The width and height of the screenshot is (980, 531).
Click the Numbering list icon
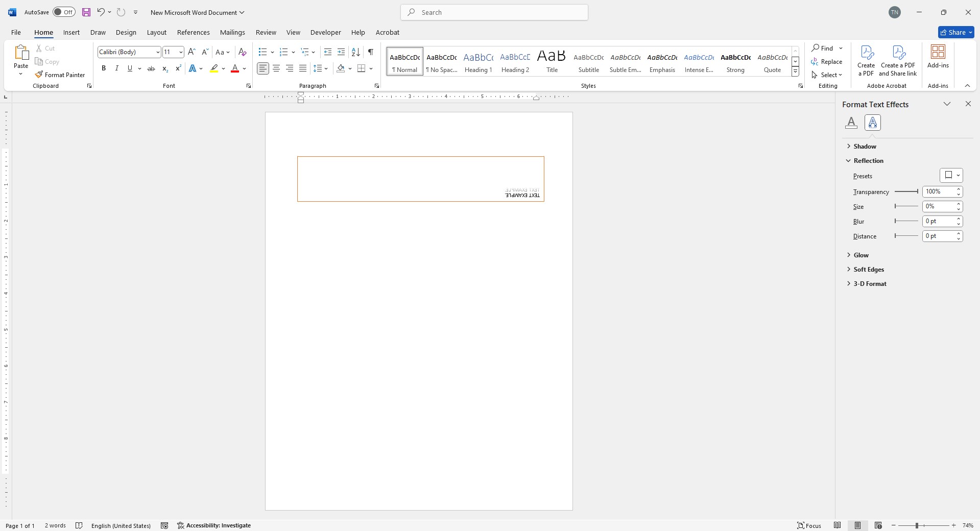(x=284, y=52)
